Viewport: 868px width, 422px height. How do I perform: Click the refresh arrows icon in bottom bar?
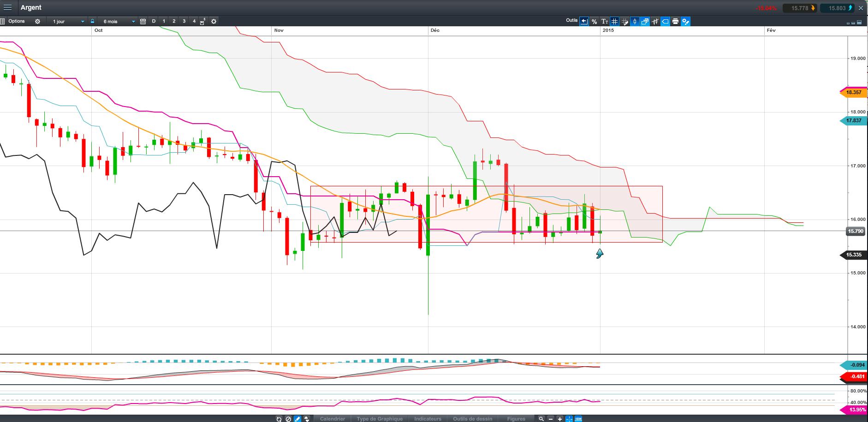pyautogui.click(x=279, y=419)
